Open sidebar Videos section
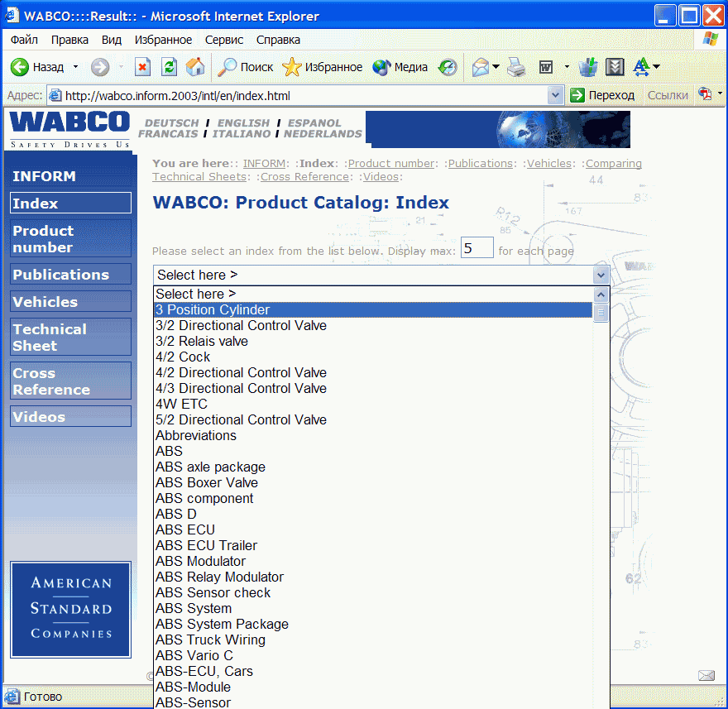The image size is (728, 709). click(70, 416)
